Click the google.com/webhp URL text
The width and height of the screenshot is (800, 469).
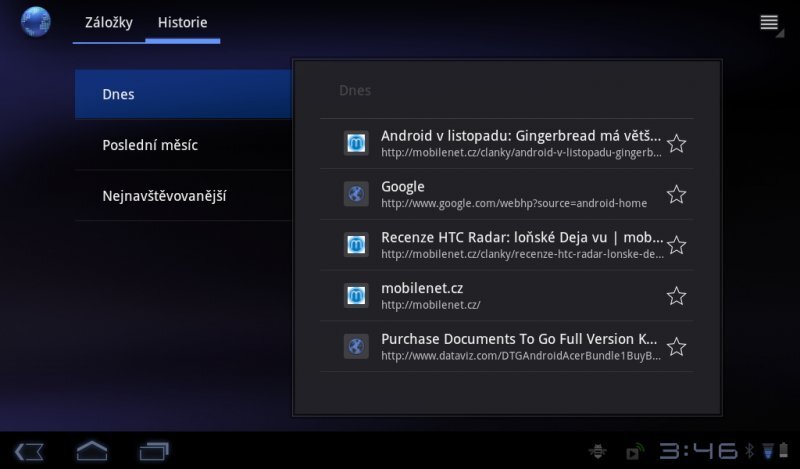tap(514, 204)
